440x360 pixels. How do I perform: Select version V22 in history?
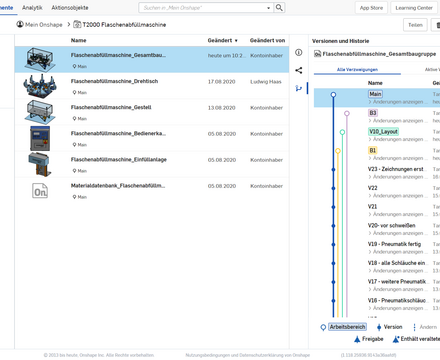pyautogui.click(x=372, y=188)
